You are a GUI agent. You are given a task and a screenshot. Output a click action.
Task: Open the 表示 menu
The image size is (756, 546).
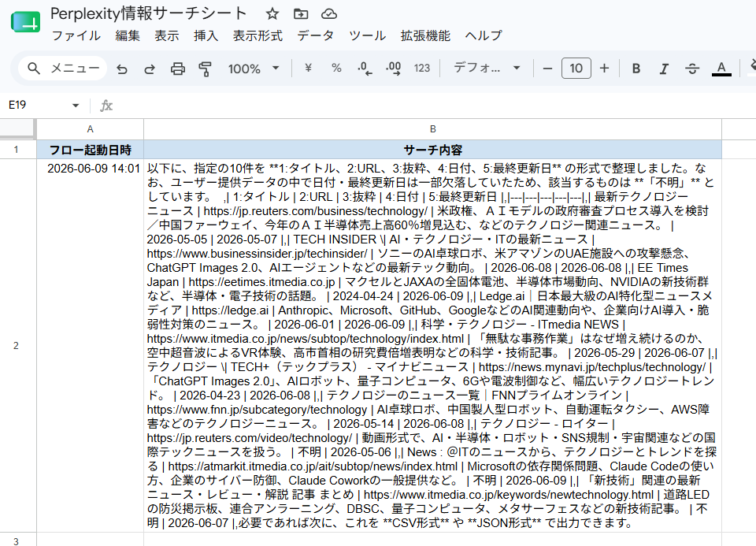[167, 35]
